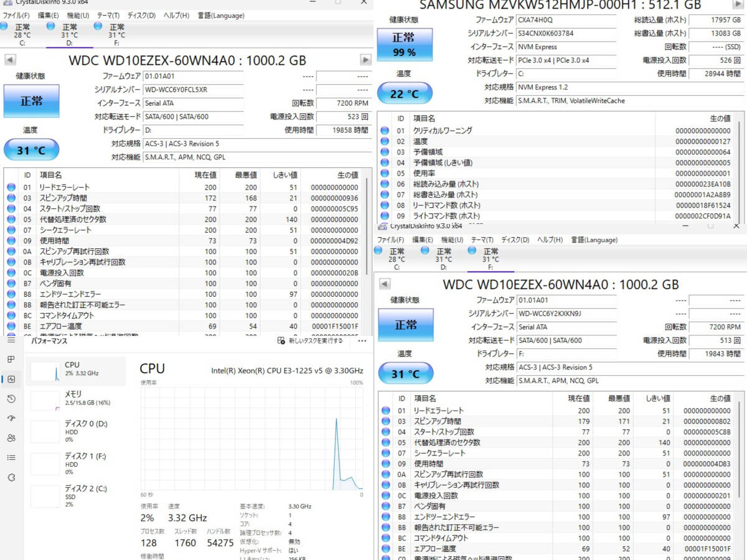Click the three-dots more options button in Task Manager
The image size is (747, 560).
[x=362, y=340]
